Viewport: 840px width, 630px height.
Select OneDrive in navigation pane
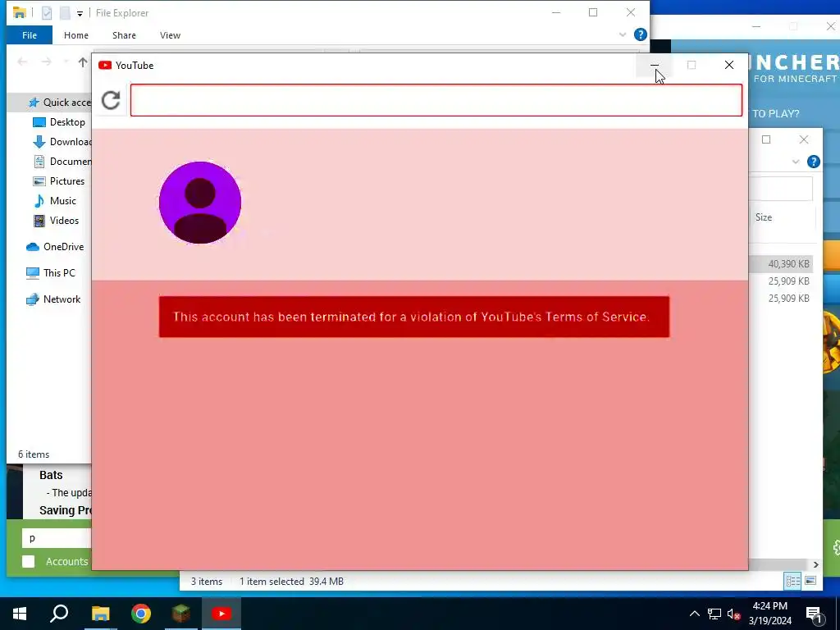coord(55,247)
